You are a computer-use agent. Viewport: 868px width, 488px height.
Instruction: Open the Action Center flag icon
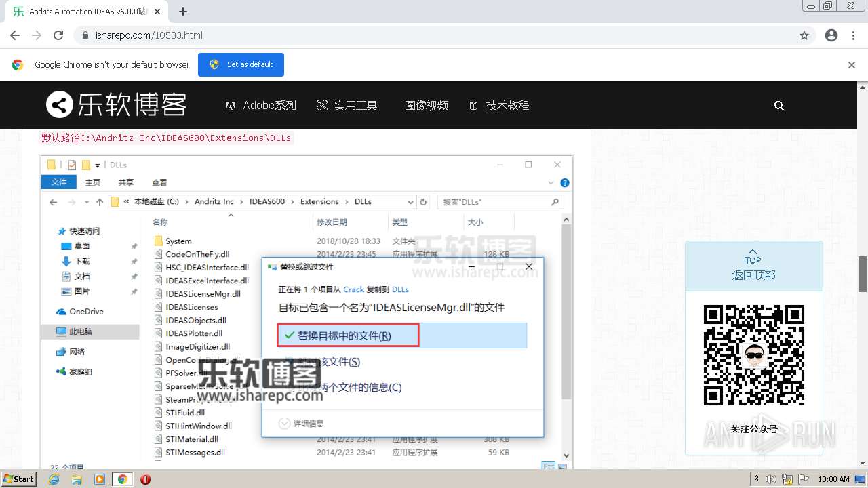click(804, 479)
